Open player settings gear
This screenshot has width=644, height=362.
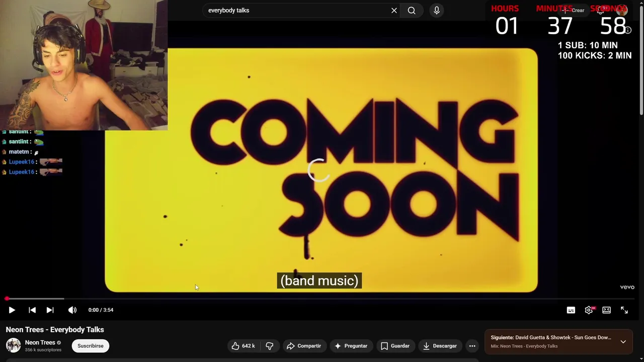(589, 310)
